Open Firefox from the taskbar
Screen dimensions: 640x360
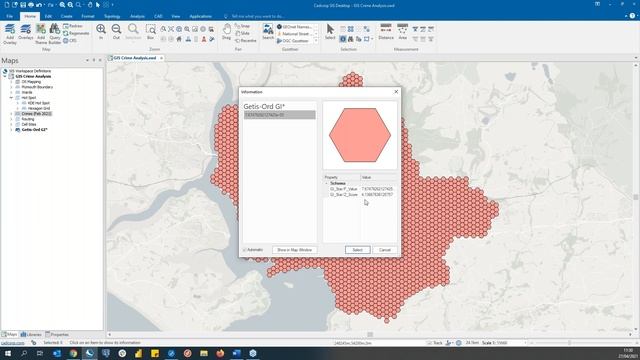220,353
